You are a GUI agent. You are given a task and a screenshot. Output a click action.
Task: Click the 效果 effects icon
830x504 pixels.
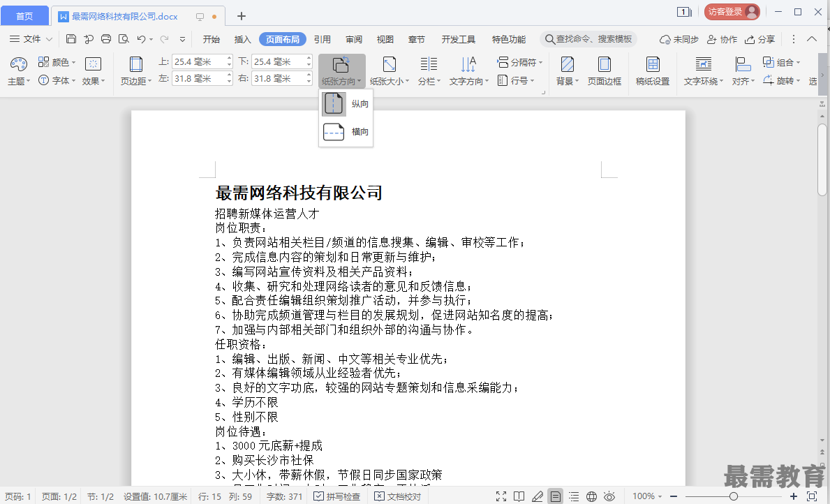(x=93, y=64)
